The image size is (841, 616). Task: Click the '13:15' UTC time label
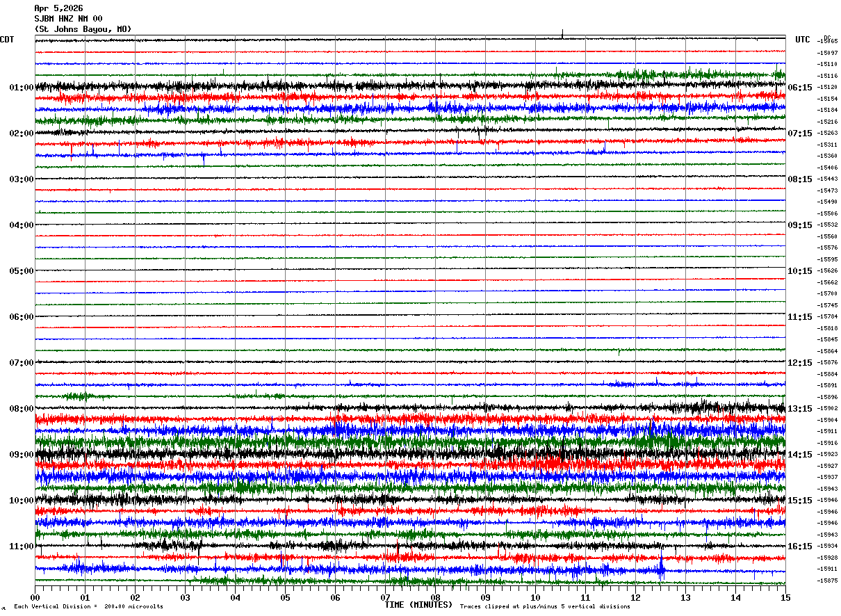pos(801,409)
